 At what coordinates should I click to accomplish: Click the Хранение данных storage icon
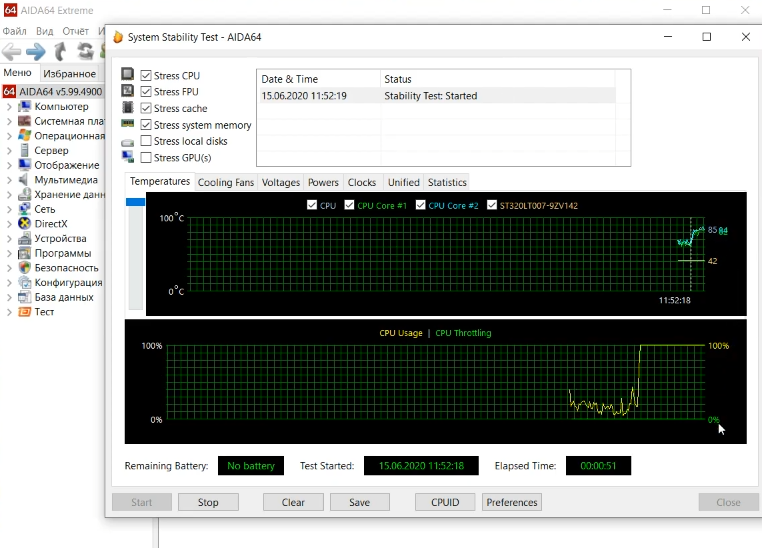pyautogui.click(x=24, y=194)
